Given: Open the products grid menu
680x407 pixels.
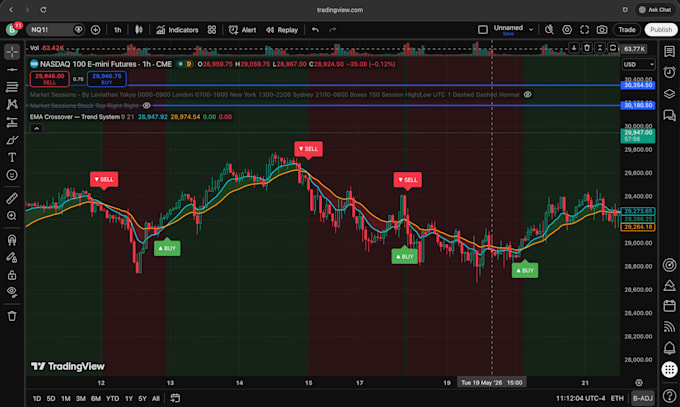Looking at the screenshot, I should click(x=669, y=369).
